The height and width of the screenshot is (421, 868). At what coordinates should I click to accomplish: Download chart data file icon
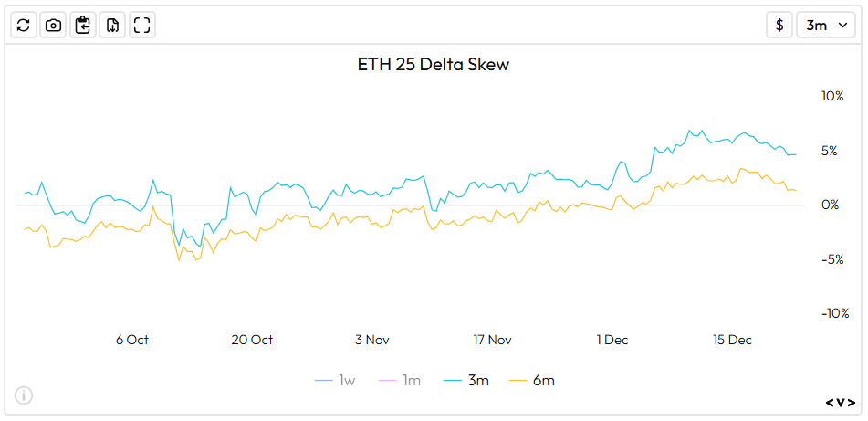click(x=112, y=26)
